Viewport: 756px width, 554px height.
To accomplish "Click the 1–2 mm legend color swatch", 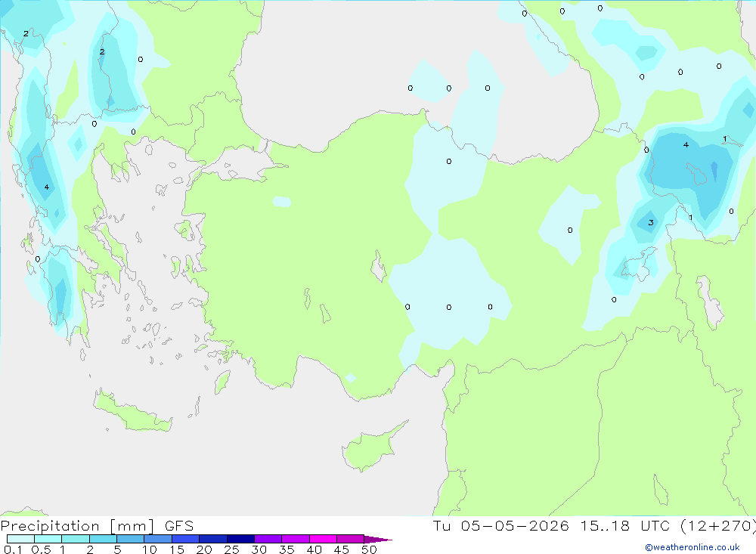I will 76,539.
